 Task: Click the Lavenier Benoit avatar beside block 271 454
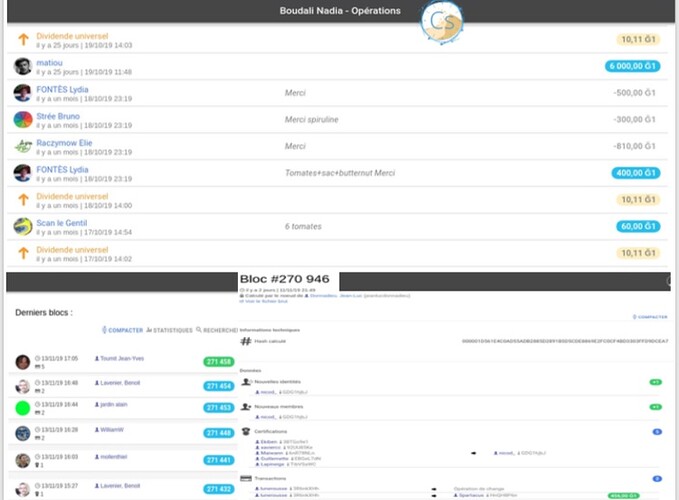[x=23, y=386]
